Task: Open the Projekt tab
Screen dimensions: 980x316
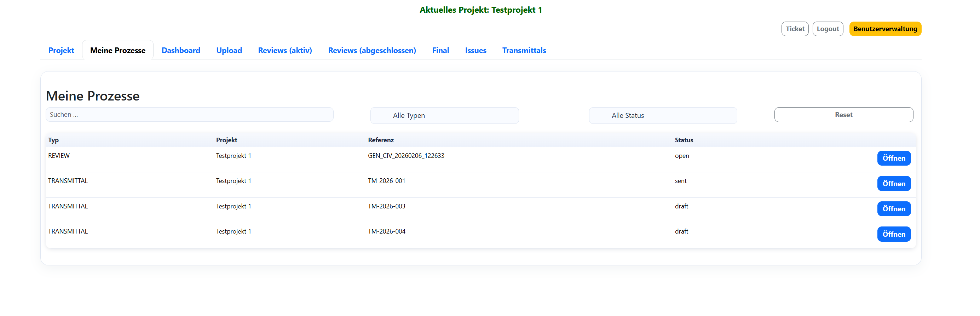Action: pos(61,50)
